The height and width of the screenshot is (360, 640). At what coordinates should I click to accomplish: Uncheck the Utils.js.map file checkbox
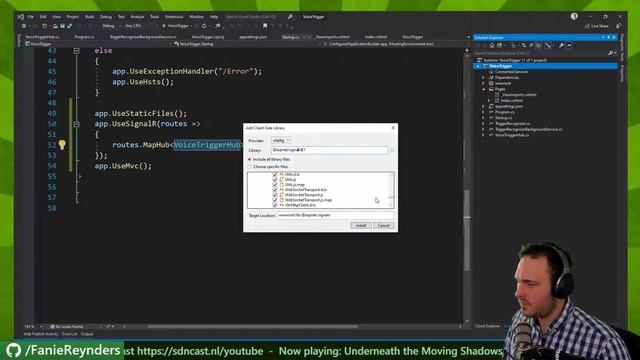(275, 184)
